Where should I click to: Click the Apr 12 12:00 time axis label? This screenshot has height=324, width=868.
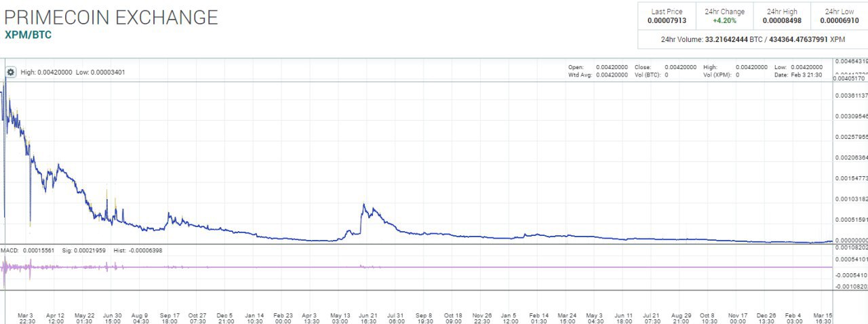tap(56, 319)
